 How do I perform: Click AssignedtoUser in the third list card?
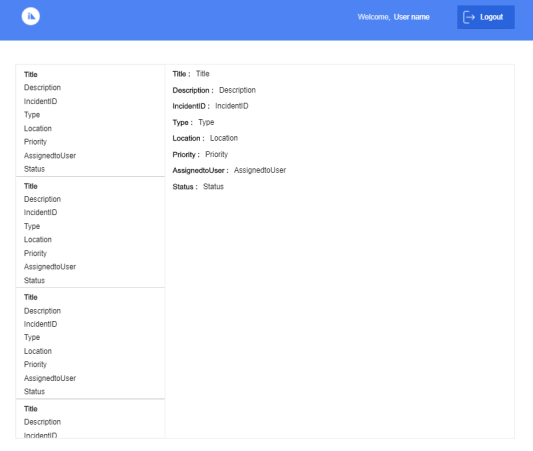point(50,378)
